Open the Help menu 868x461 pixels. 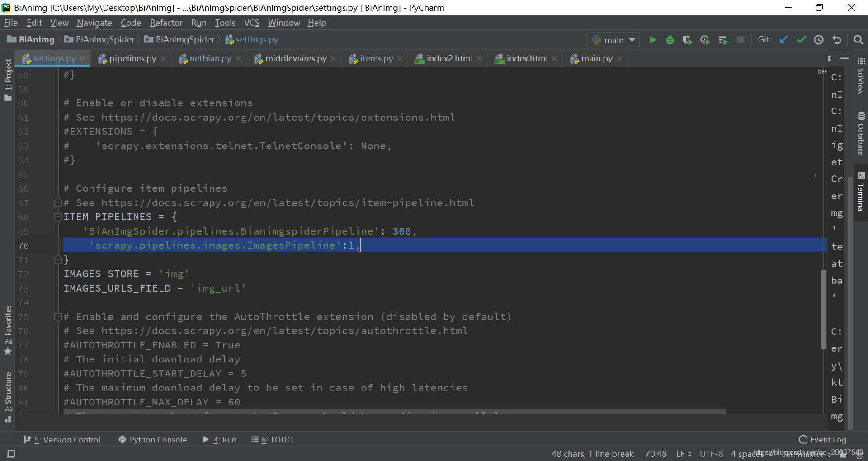tap(317, 23)
